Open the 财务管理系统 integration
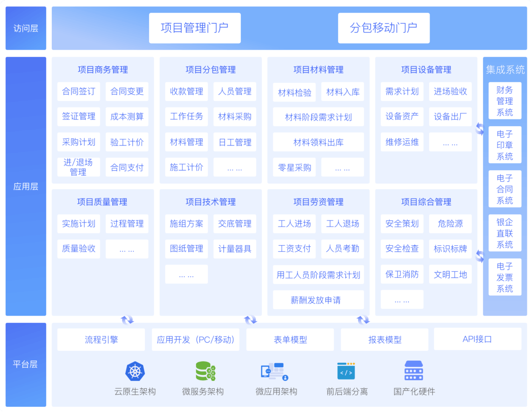This screenshot has height=412, width=532. [x=505, y=101]
